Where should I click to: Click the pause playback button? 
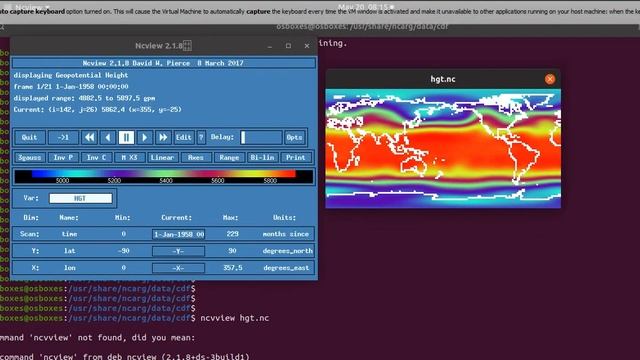click(x=126, y=138)
